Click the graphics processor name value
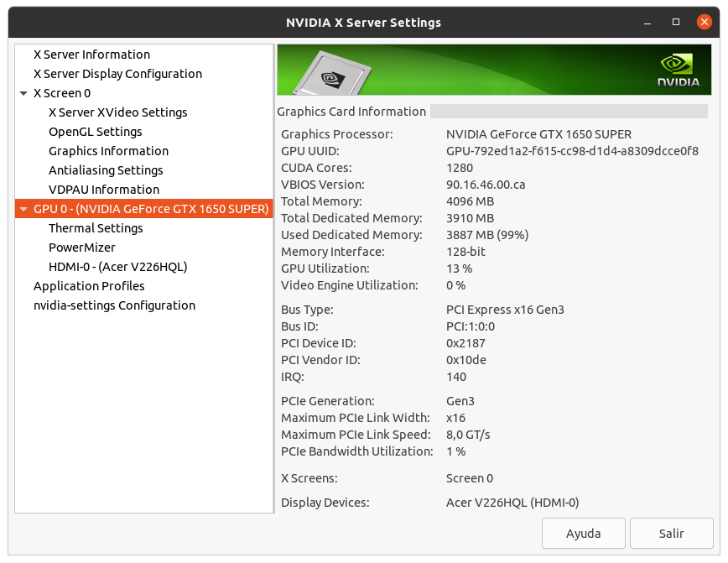Viewport: 728px width, 563px height. [x=538, y=134]
